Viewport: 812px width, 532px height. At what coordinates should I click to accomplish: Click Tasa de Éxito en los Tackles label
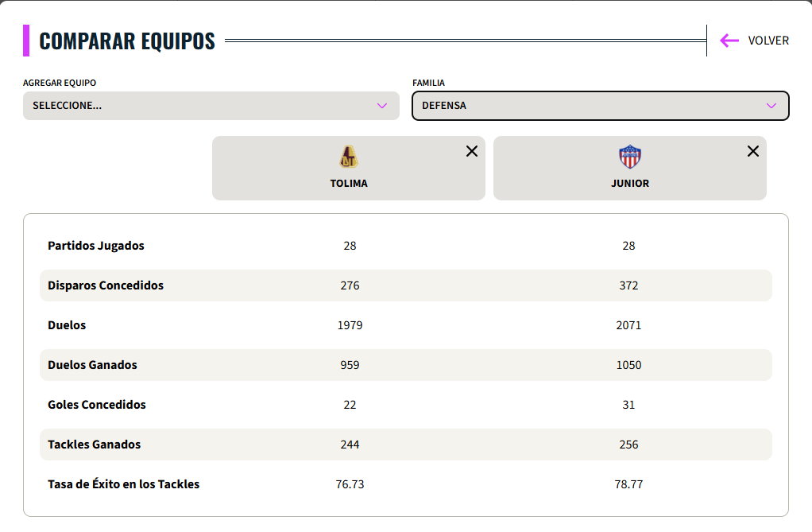point(123,484)
